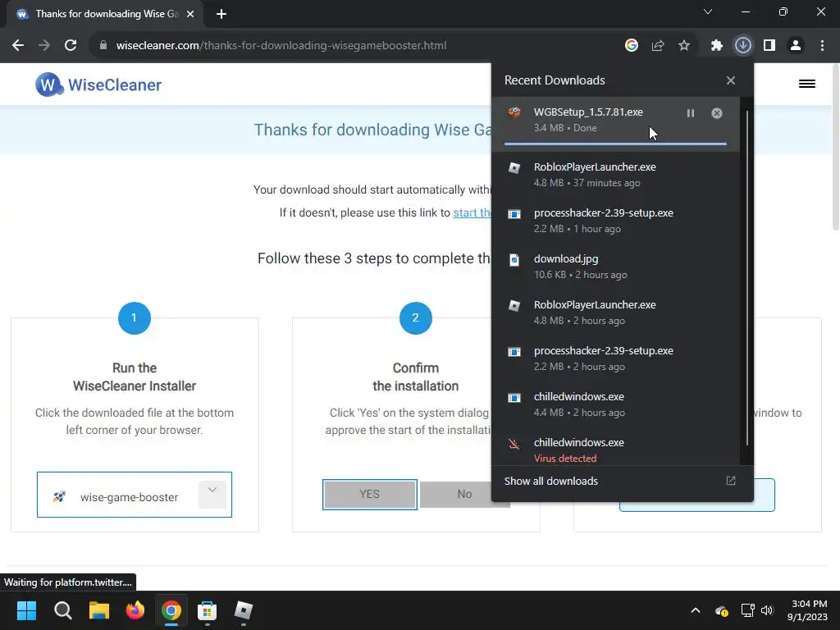Image resolution: width=840 pixels, height=630 pixels.
Task: Click the browser forward arrow
Action: pos(44,46)
